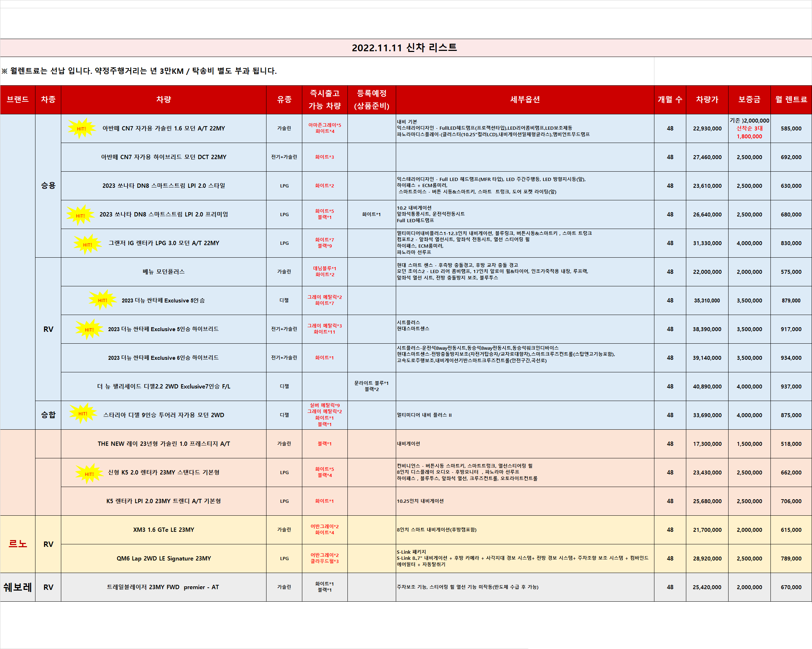Viewport: 812px width, 649px height.
Task: Click the 보증금 column header
Action: (x=749, y=100)
